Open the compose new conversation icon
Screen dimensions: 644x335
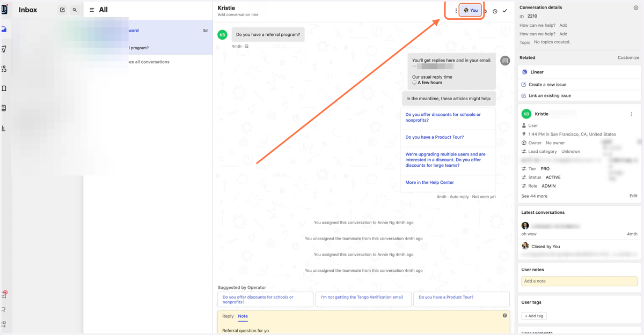tap(62, 10)
